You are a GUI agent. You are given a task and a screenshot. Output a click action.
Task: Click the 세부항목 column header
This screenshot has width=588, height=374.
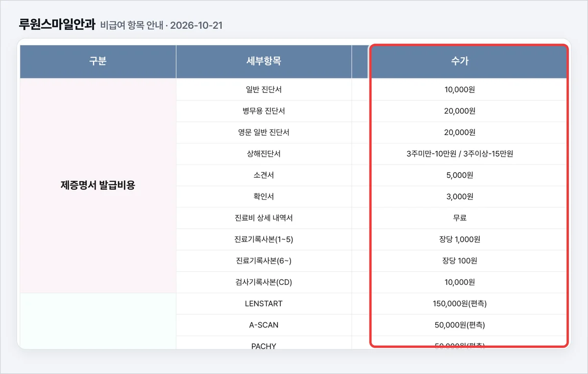[264, 61]
